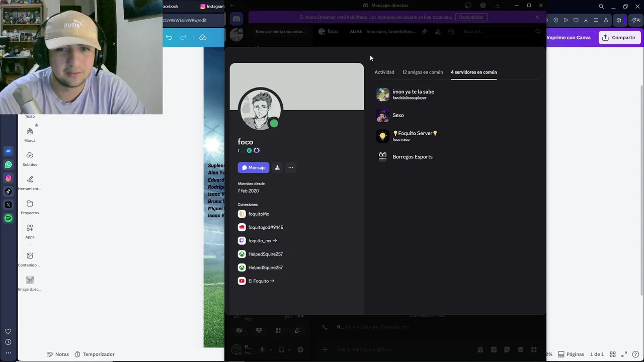This screenshot has height=362, width=644.
Task: Open Temporizador in Canva
Action: [95, 354]
